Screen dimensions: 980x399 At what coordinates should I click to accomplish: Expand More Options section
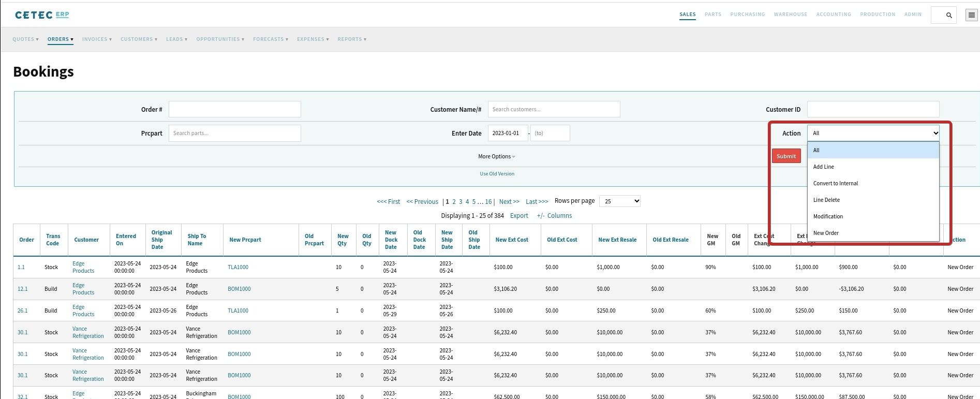496,156
